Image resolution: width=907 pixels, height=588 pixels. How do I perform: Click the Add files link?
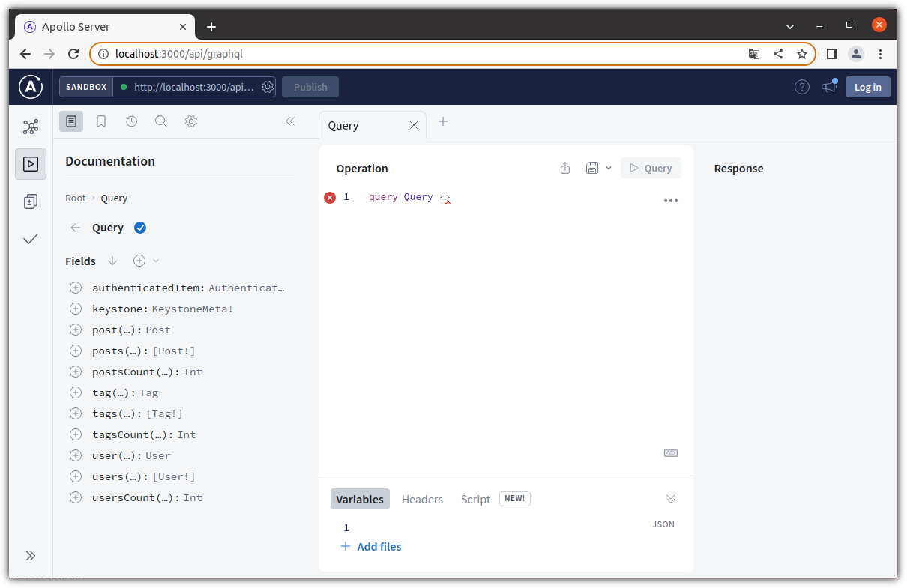371,547
